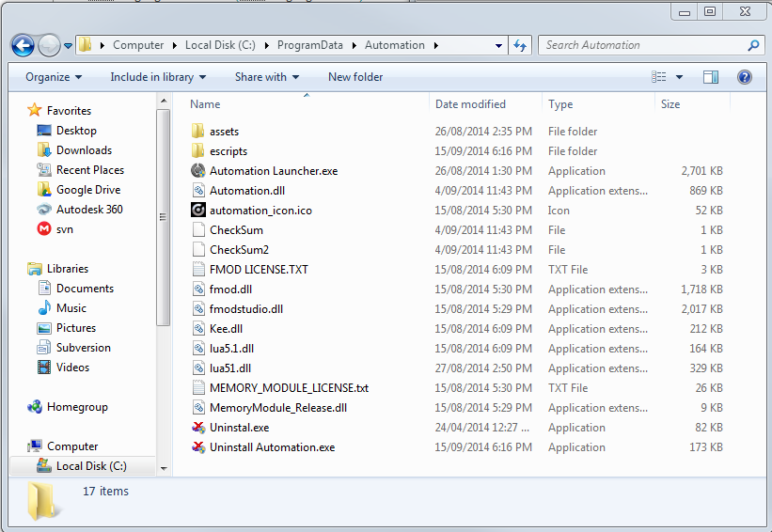Open the Organize menu

pos(54,77)
